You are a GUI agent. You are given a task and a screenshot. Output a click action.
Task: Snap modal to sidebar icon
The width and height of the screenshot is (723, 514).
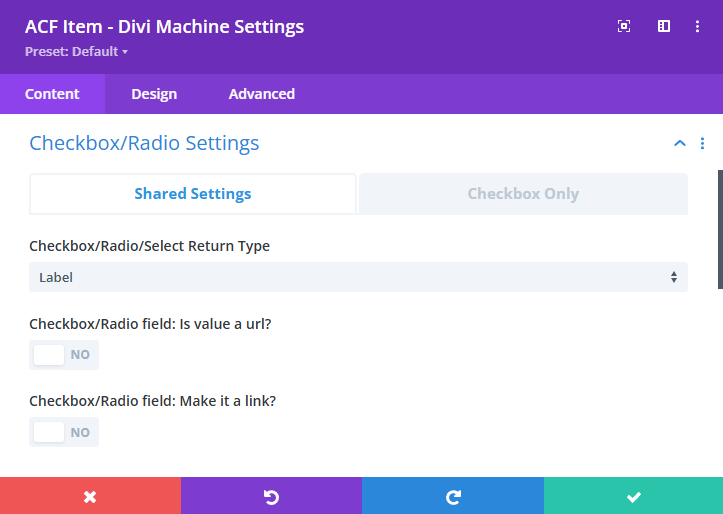[664, 26]
